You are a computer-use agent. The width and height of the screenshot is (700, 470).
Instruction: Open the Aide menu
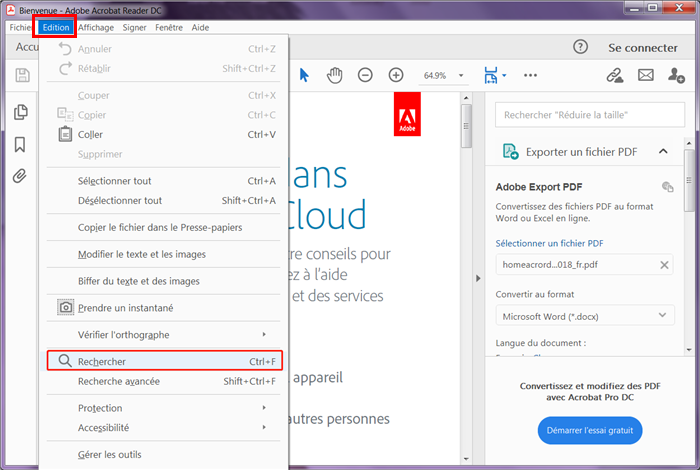click(x=200, y=27)
